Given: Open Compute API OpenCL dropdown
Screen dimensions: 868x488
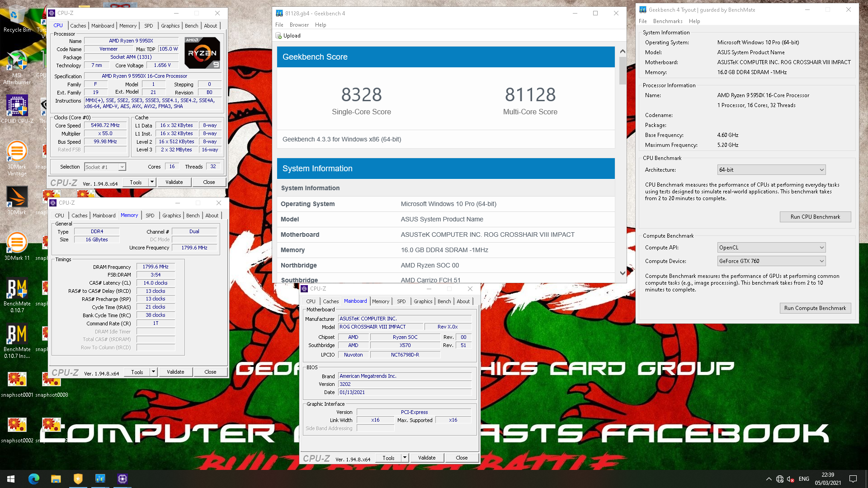Looking at the screenshot, I should click(771, 248).
